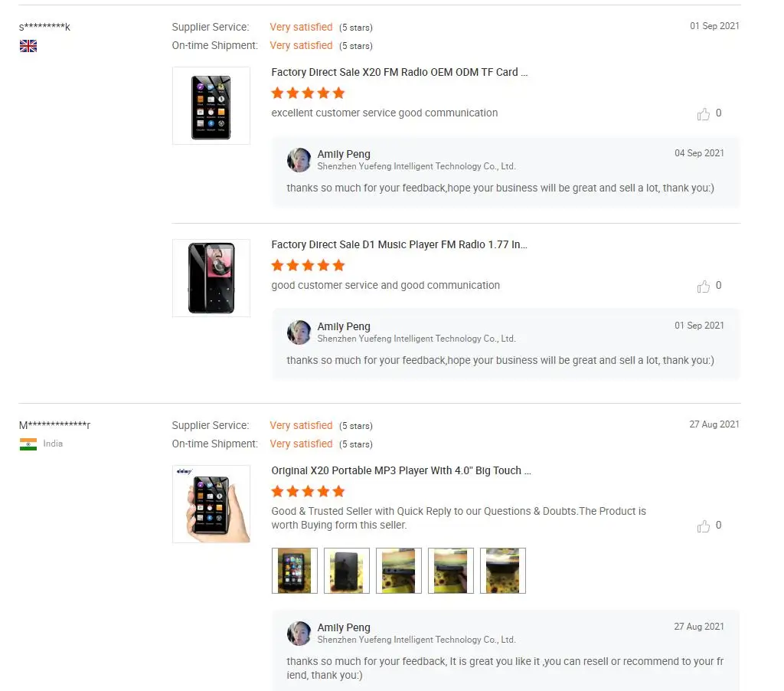The width and height of the screenshot is (784, 691).
Task: Open Factory Direct Sale D1 Music Player link
Action: pyautogui.click(x=399, y=244)
